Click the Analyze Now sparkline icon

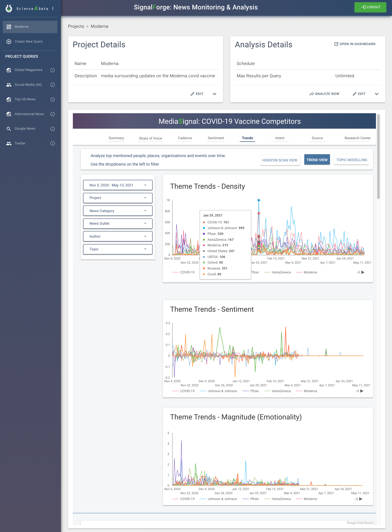pyautogui.click(x=312, y=94)
